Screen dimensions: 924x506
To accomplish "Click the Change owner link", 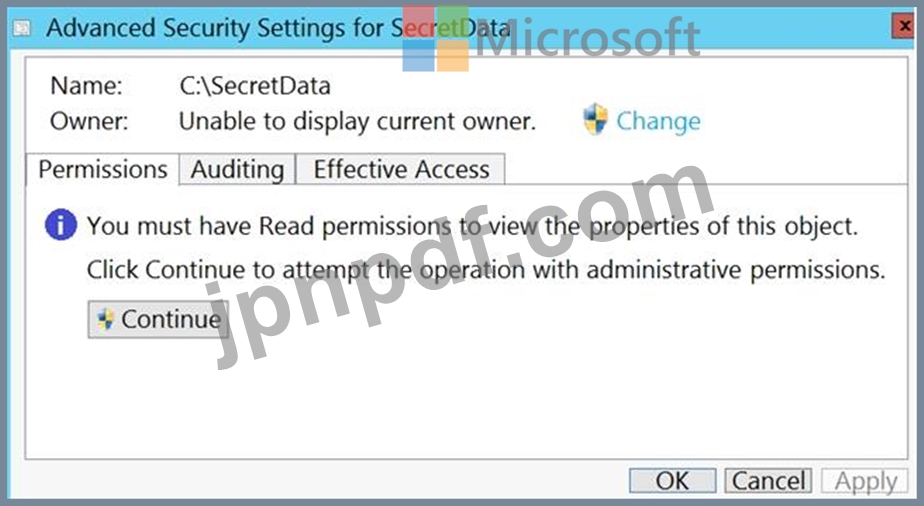I will click(x=658, y=121).
